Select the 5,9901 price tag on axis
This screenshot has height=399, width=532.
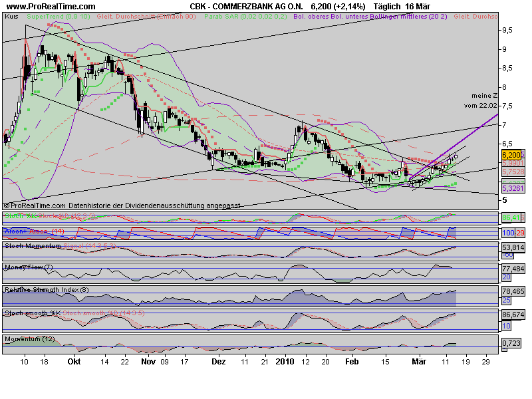pyautogui.click(x=513, y=163)
